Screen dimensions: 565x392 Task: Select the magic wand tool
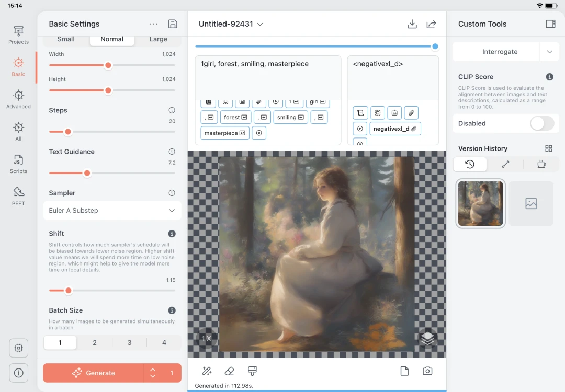click(207, 371)
